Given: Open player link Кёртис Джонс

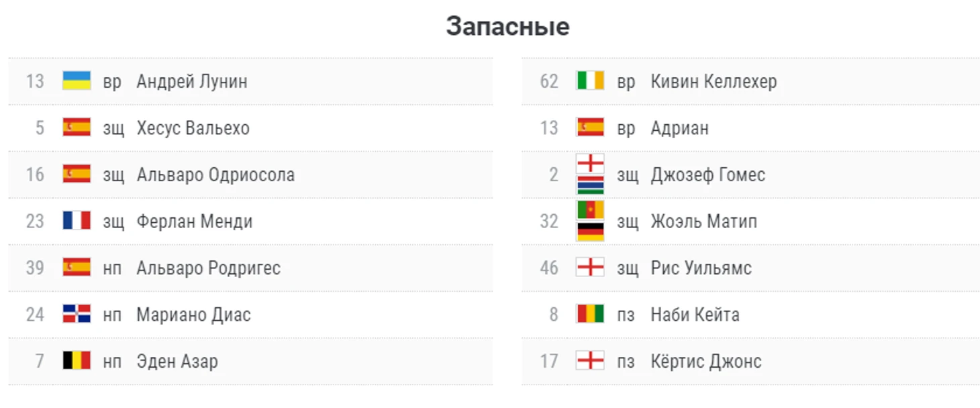Looking at the screenshot, I should 706,361.
